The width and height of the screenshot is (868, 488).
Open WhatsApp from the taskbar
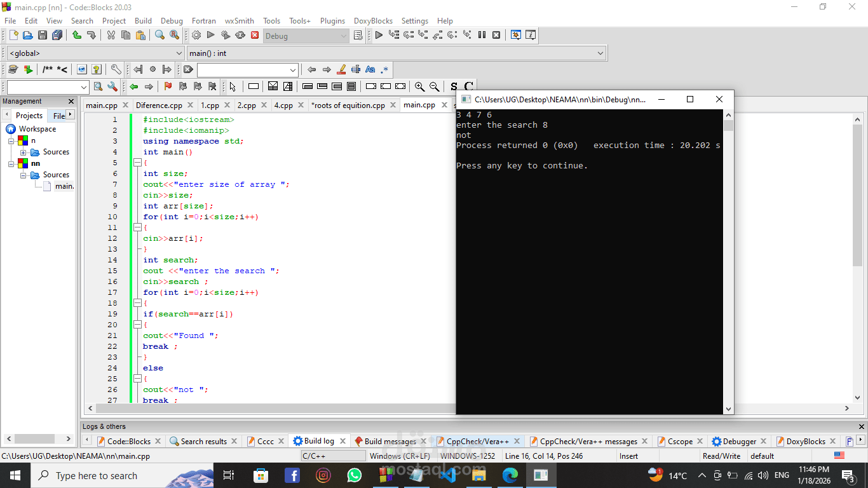click(x=355, y=475)
